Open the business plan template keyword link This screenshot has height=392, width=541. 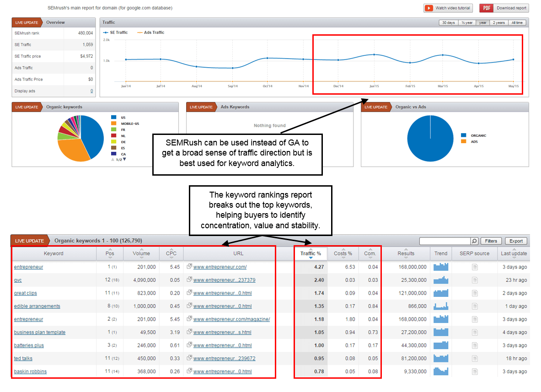coord(40,332)
